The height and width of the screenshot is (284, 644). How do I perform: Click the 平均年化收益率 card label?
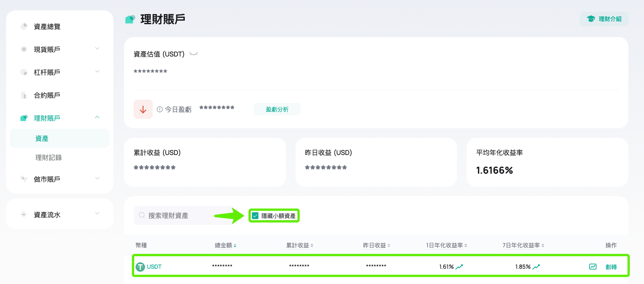[499, 153]
